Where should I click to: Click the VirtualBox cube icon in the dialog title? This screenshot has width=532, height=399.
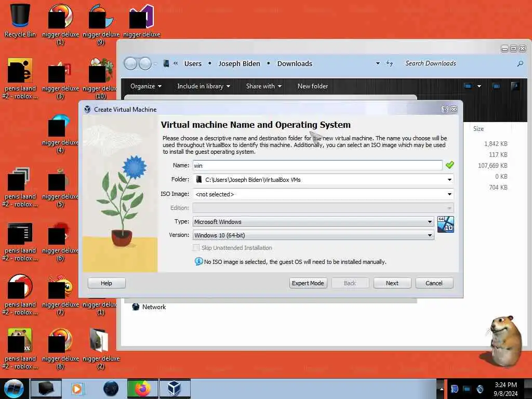pos(87,109)
